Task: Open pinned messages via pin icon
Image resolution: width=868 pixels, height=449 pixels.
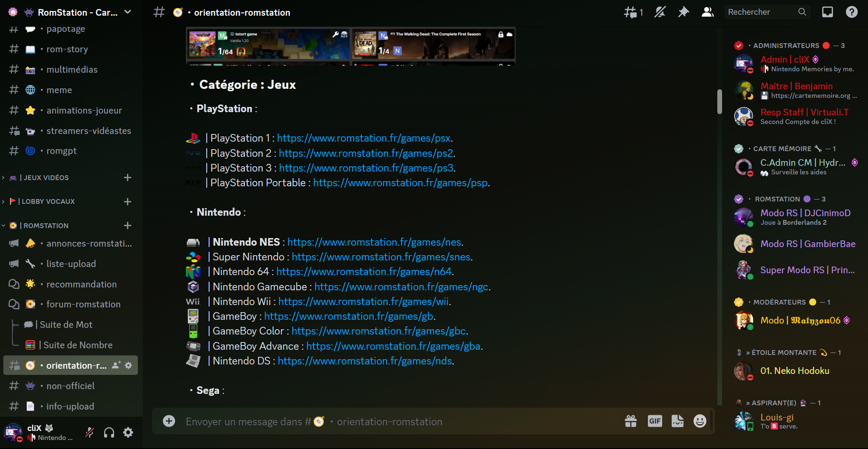Action: pyautogui.click(x=684, y=12)
